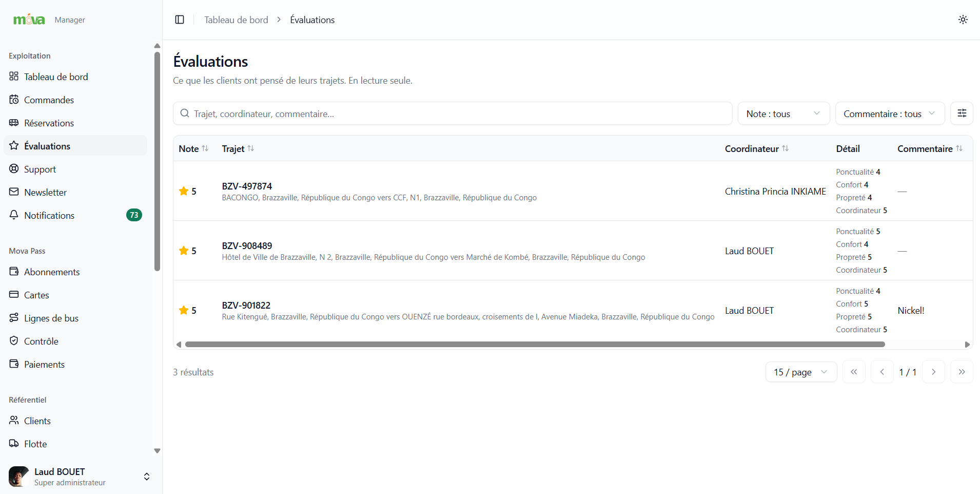Open Commandes in the sidebar
Screen dimensions: 980x494
point(75,100)
